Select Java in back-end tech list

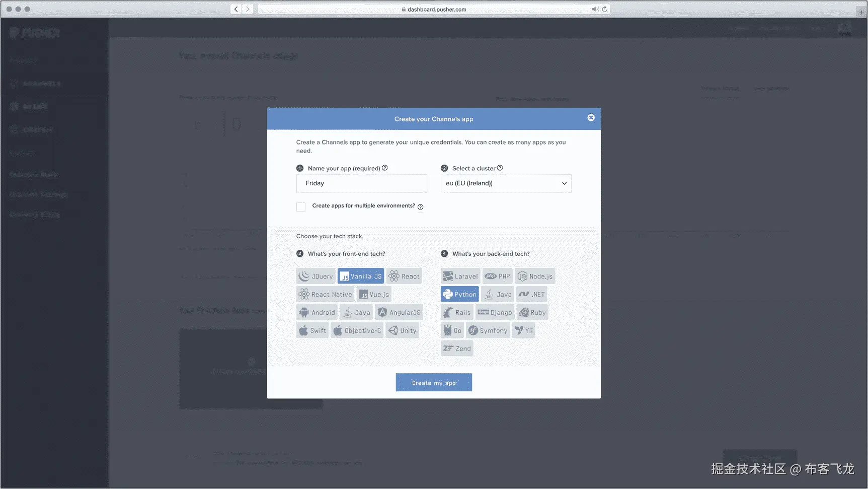[498, 294]
